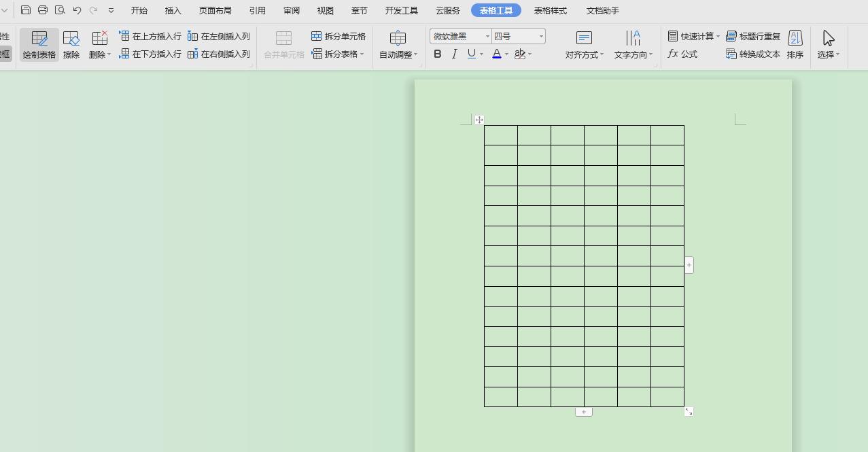Screen dimensions: 868x452
Task: Switch to the 表格样式 (Table Style) tab
Action: click(x=551, y=10)
